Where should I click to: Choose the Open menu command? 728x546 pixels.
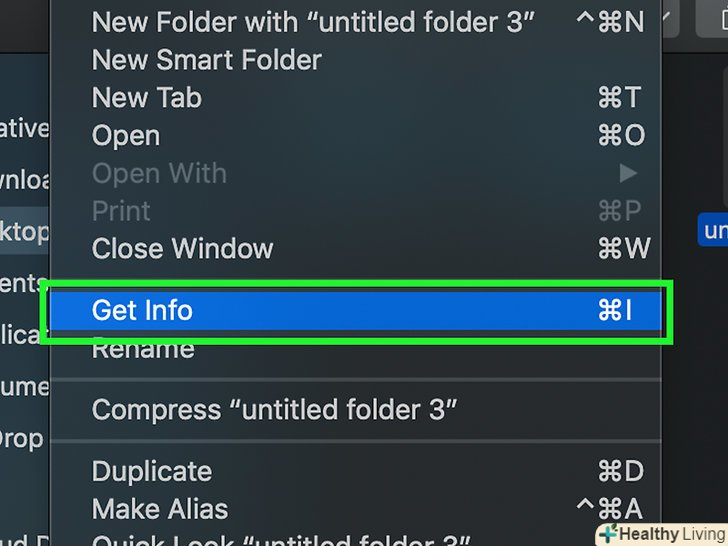126,136
